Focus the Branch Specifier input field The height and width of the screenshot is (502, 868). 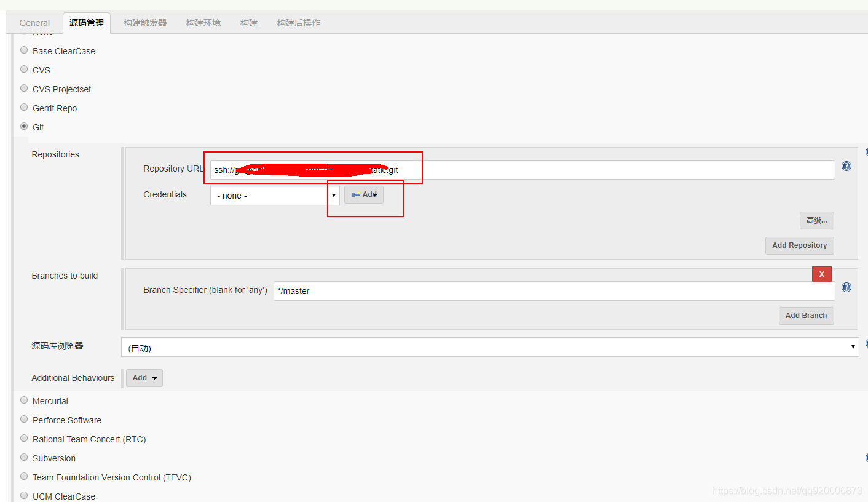pos(554,291)
